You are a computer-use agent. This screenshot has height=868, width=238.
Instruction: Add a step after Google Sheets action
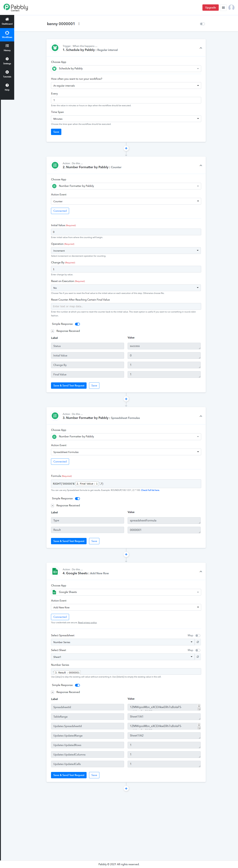click(126, 788)
